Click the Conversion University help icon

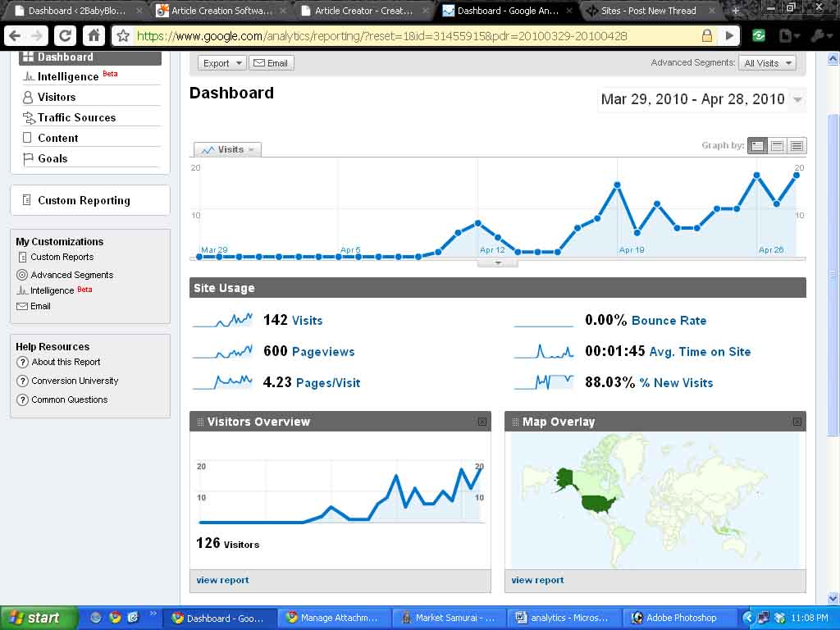[x=22, y=381]
